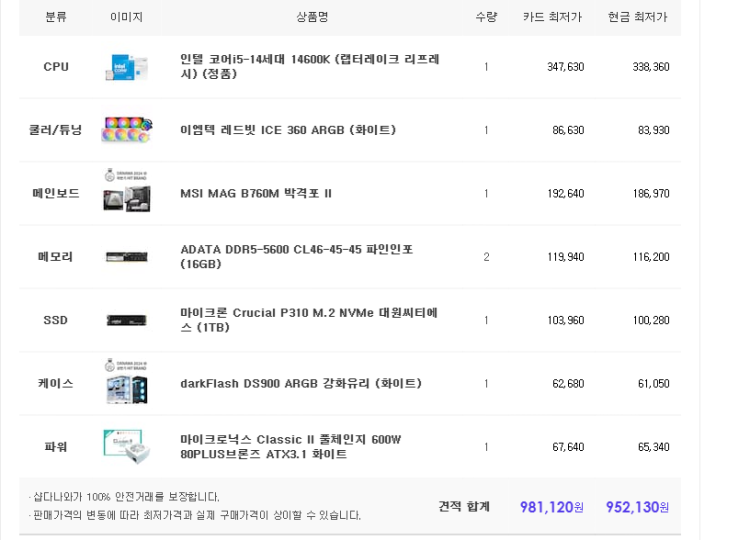
Task: Click memory cash price 116,200
Action: point(651,257)
